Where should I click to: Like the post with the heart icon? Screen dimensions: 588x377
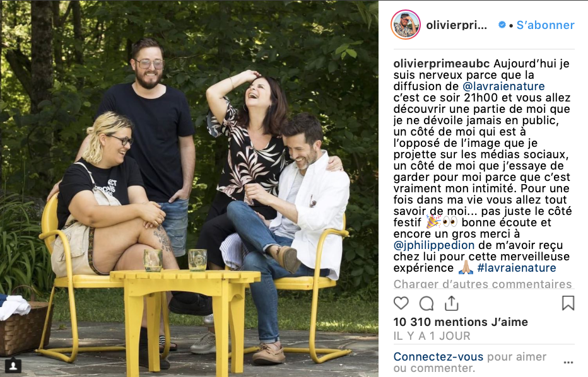(401, 303)
